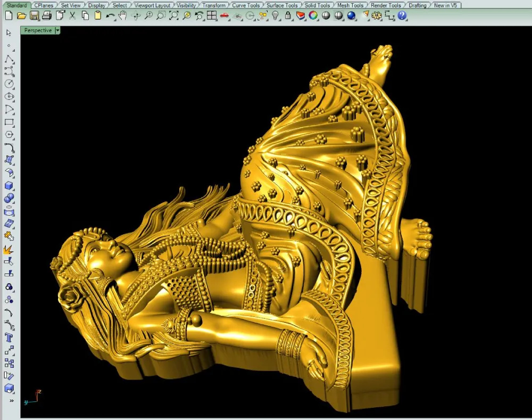Undo the last action with the arrow icon

[x=110, y=15]
